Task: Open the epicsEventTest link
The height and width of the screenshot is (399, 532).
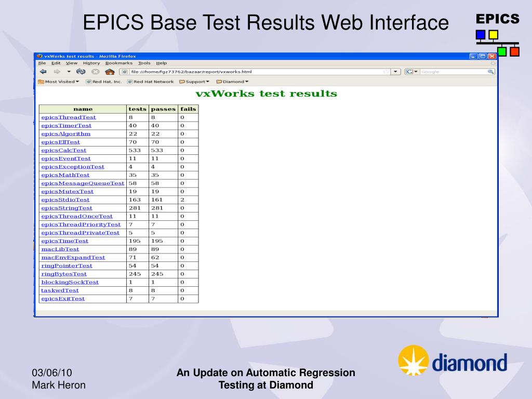Action: click(x=66, y=158)
